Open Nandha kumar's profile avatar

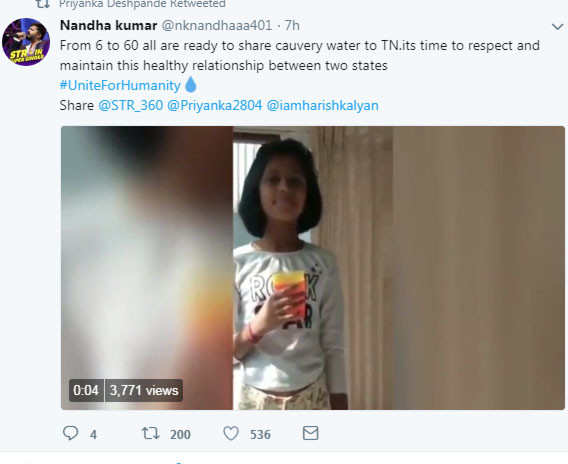26,42
